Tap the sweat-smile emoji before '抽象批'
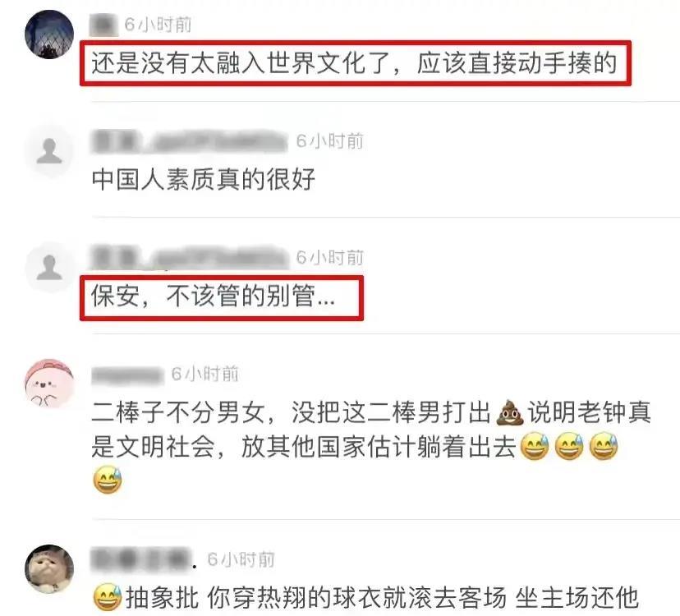Screen dimensions: 680x616 [107, 598]
